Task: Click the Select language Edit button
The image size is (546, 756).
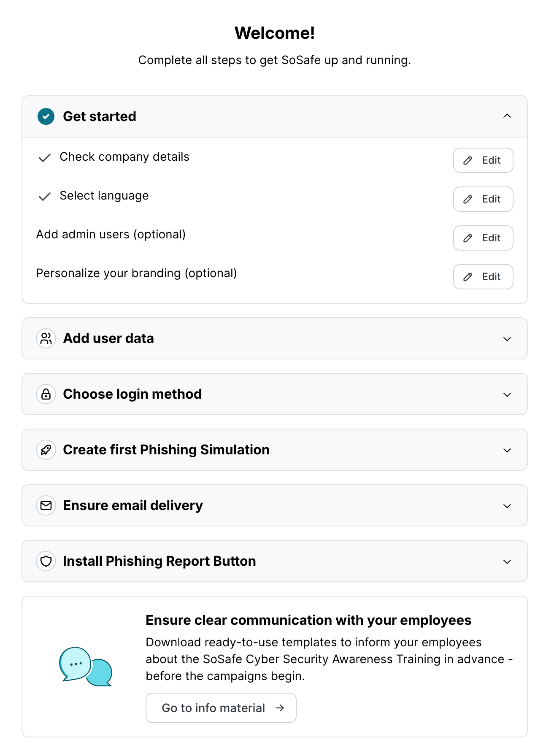Action: [x=483, y=199]
